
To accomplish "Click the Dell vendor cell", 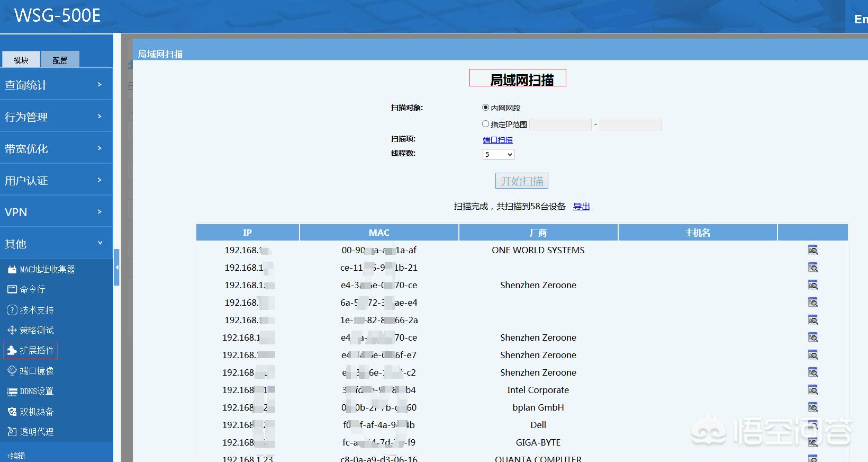I will 538,425.
